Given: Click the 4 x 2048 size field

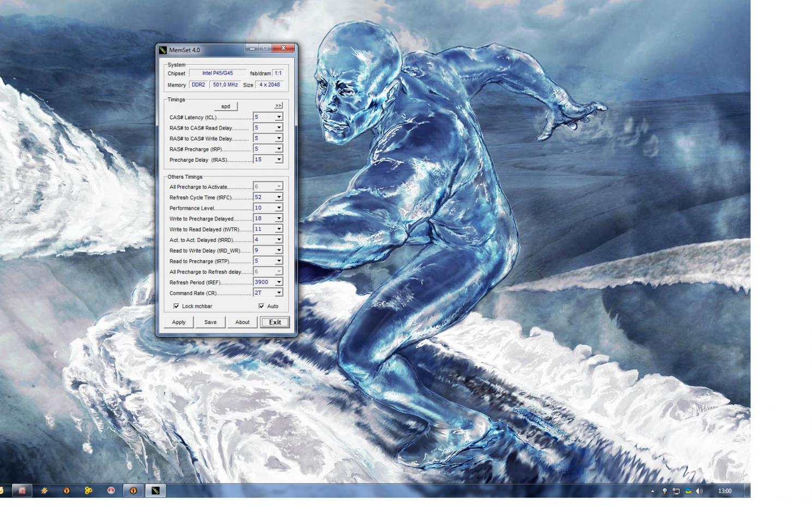Looking at the screenshot, I should (269, 85).
